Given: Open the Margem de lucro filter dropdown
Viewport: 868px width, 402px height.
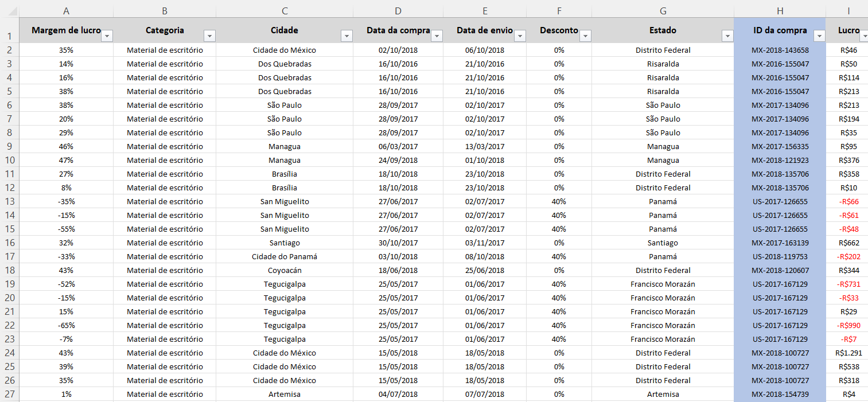Looking at the screenshot, I should tap(107, 36).
